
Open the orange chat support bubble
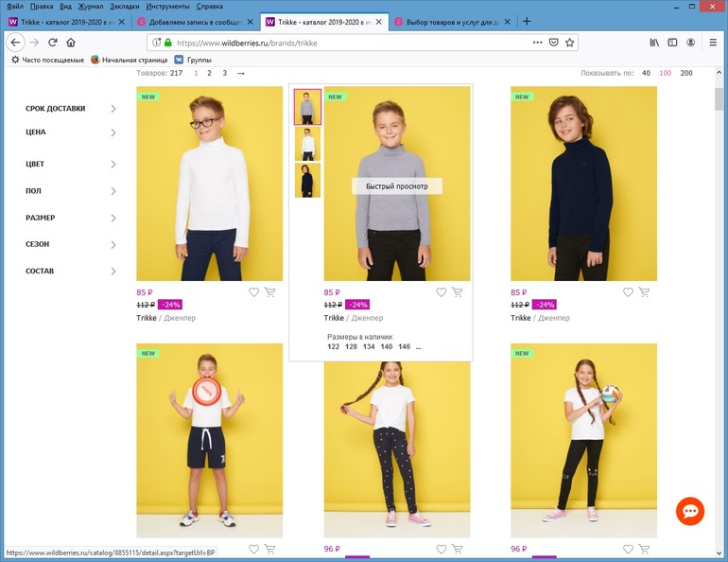[x=690, y=511]
